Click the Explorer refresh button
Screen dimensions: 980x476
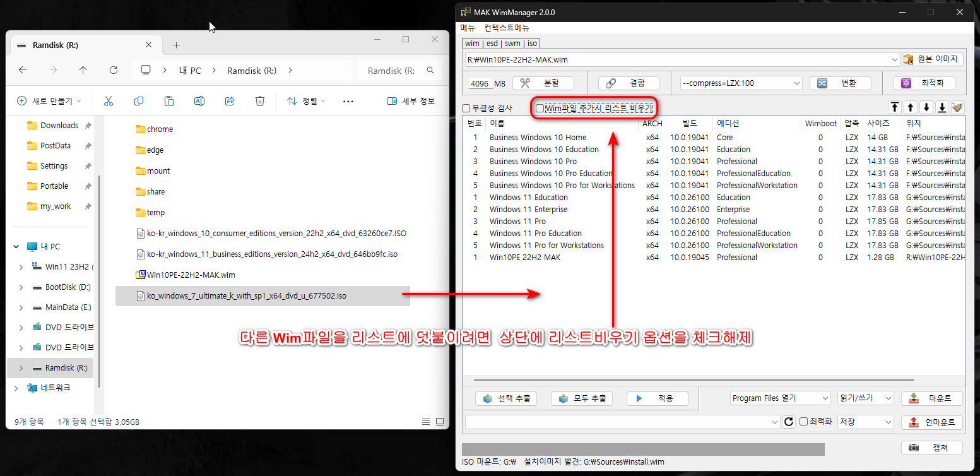tap(114, 70)
